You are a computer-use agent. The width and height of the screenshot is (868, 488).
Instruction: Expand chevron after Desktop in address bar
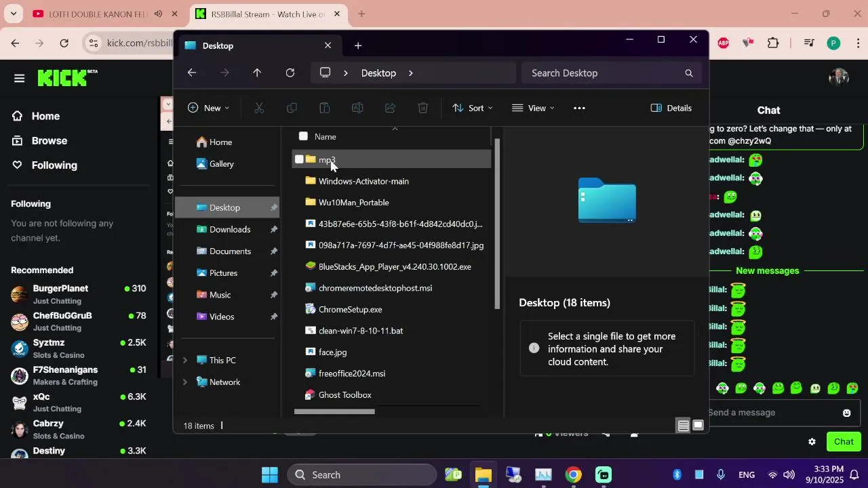click(410, 73)
